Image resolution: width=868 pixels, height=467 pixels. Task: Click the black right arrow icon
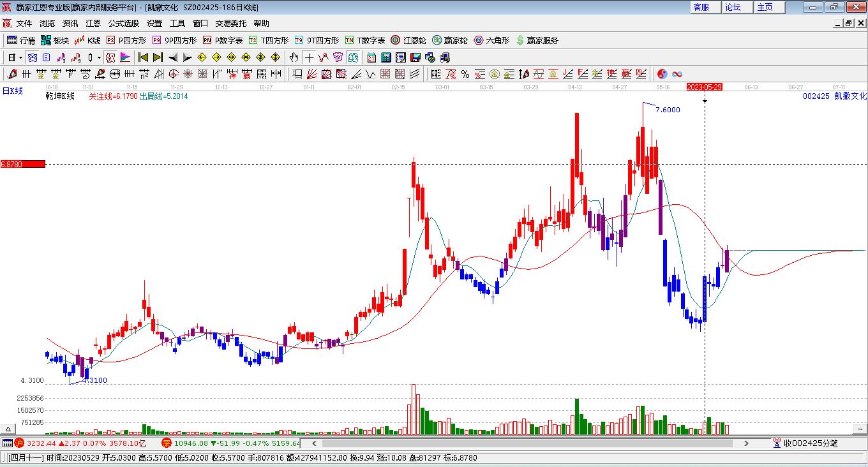coord(187,57)
